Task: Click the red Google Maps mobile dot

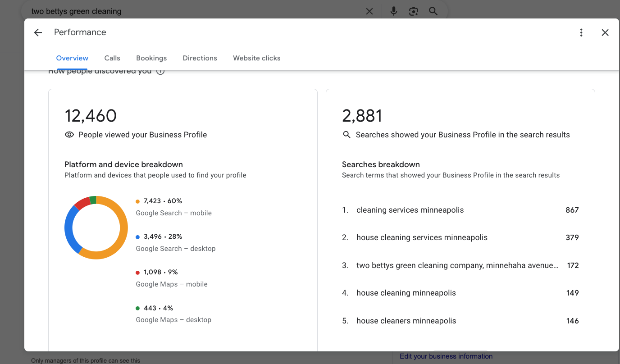Action: pos(138,273)
